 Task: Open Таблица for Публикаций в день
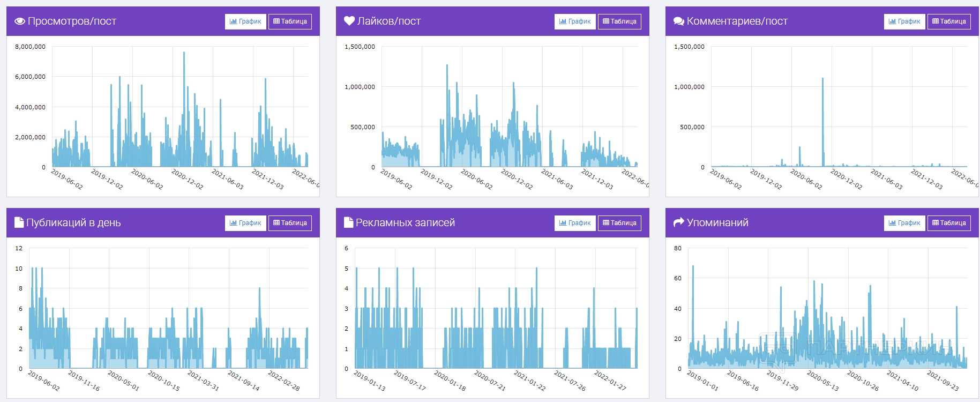290,223
